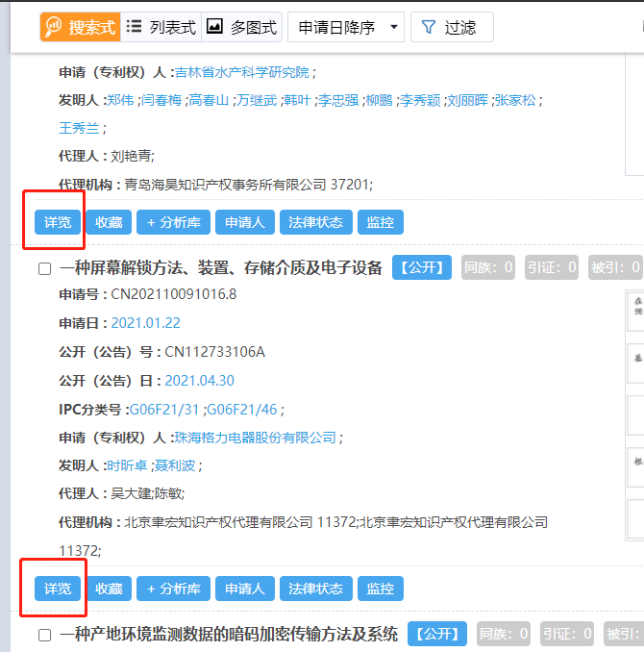Click 收藏 for the 珠海格力电器 patent
This screenshot has height=652, width=644.
(109, 589)
